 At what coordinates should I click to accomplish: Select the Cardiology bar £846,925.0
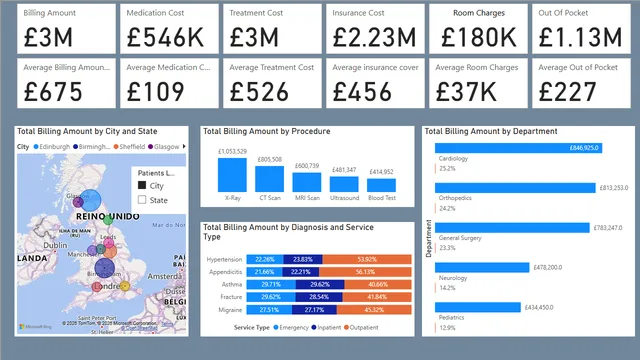tap(518, 148)
